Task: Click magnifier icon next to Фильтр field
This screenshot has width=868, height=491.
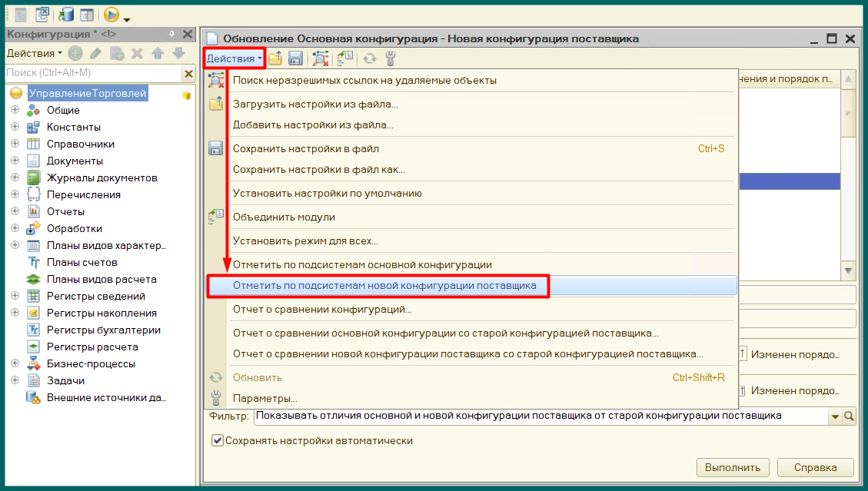Action: [x=849, y=416]
